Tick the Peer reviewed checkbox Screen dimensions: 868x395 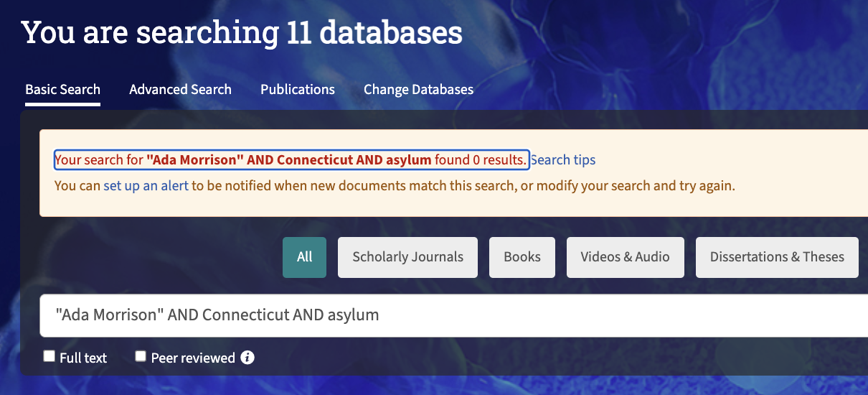pos(141,356)
